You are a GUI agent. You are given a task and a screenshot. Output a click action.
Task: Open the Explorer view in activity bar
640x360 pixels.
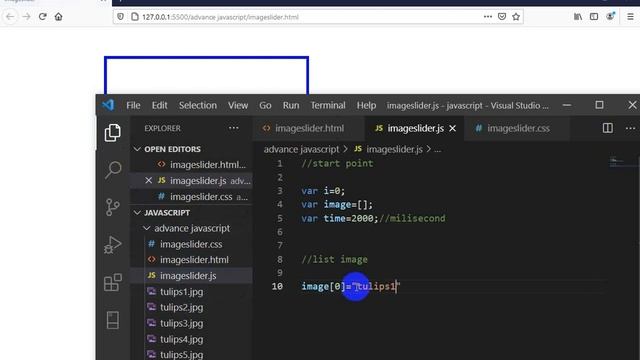(113, 133)
